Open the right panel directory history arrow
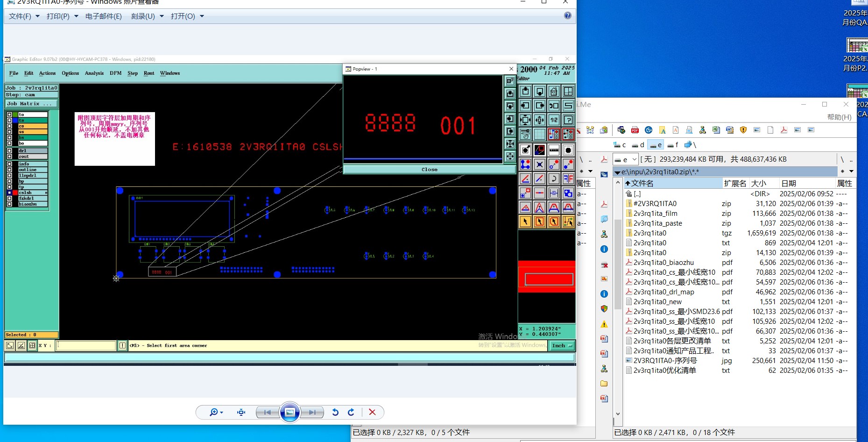Viewport: 868px width, 442px height. pos(851,171)
